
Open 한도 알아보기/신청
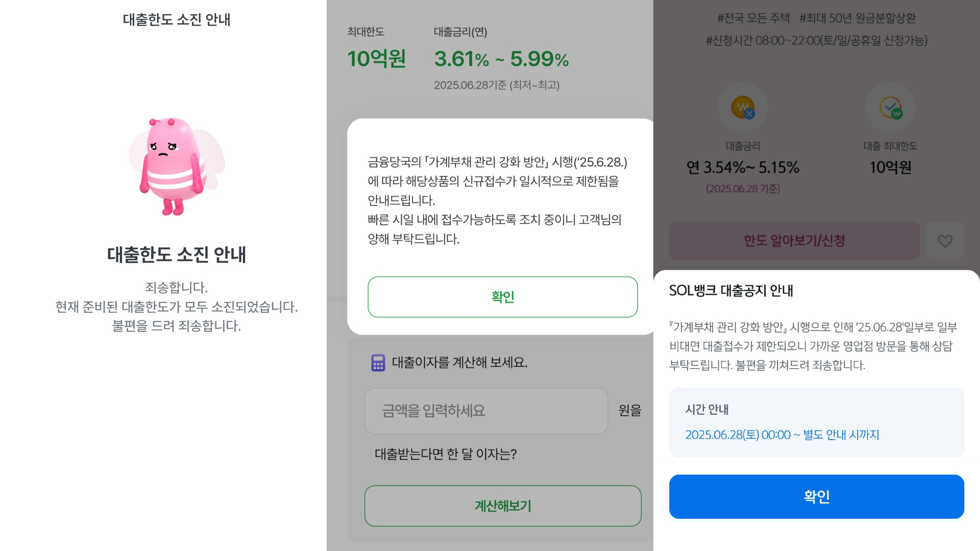(794, 241)
